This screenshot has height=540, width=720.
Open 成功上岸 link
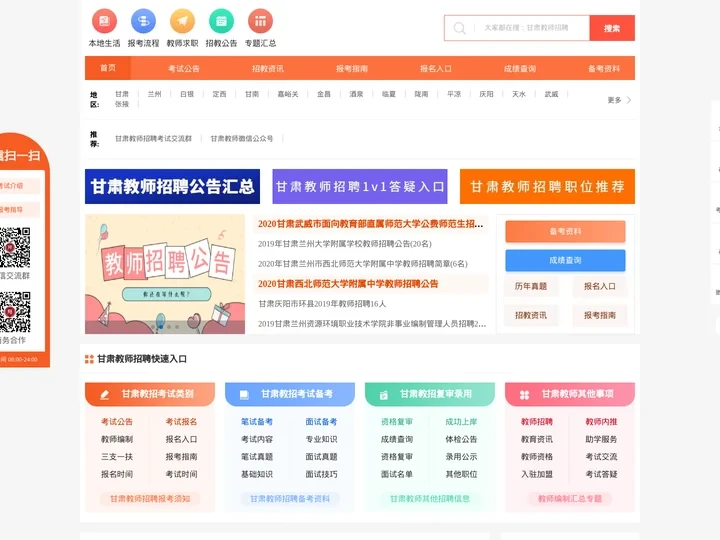pyautogui.click(x=461, y=422)
